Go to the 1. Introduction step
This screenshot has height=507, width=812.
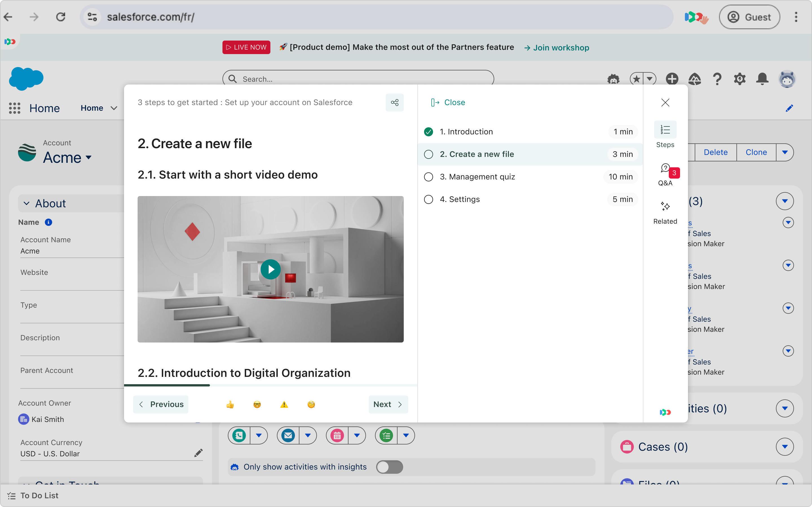[x=466, y=132]
